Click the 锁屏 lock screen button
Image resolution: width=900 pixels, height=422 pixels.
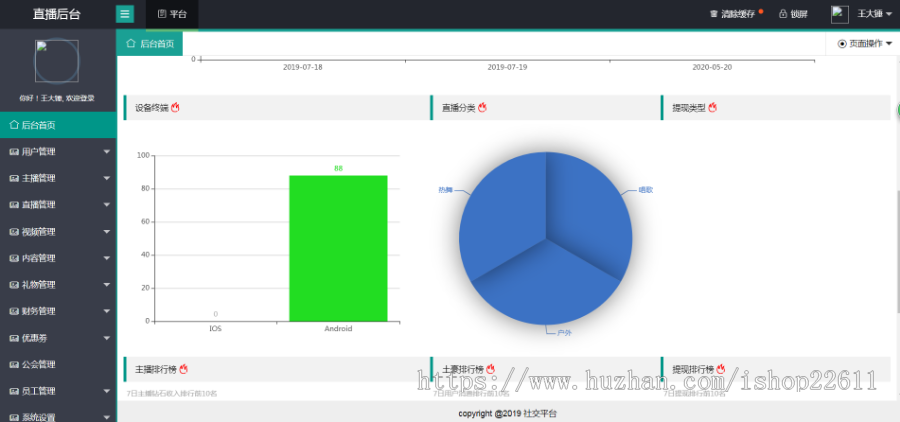(793, 14)
